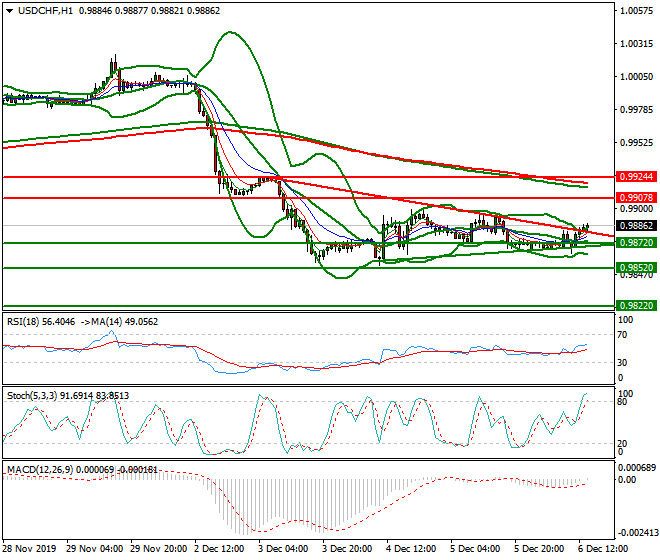
Task: Select the 3 Dec 20:00 time axis label
Action: click(347, 549)
